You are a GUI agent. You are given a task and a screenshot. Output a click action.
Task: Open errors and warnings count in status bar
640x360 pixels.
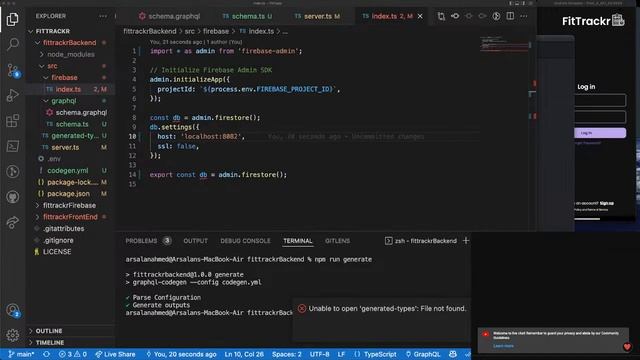73,354
